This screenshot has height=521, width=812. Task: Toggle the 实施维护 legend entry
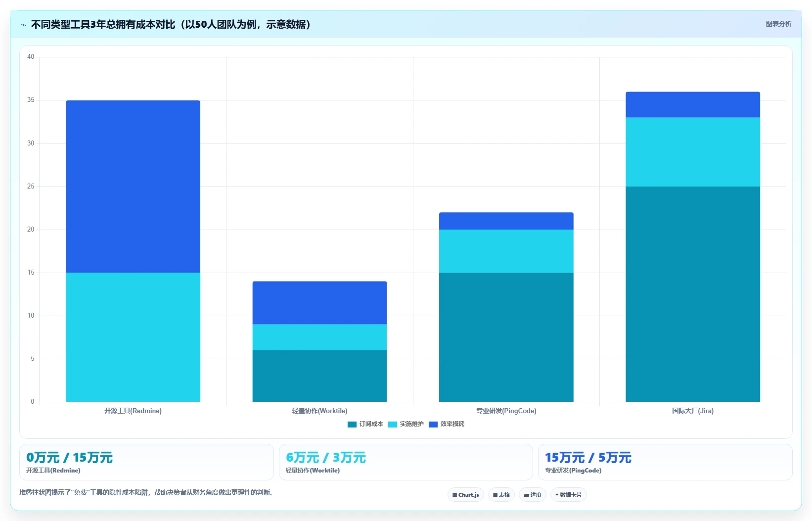(406, 424)
